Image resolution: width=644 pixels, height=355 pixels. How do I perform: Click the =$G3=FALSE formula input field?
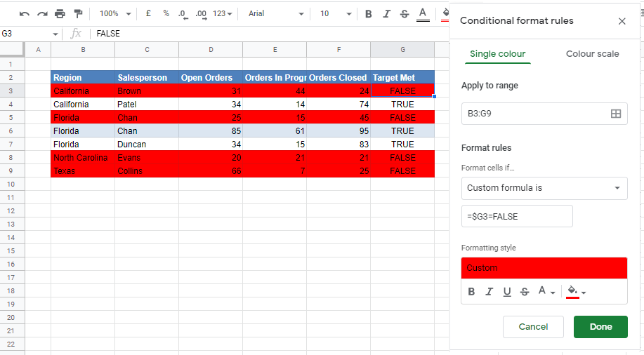click(x=517, y=217)
